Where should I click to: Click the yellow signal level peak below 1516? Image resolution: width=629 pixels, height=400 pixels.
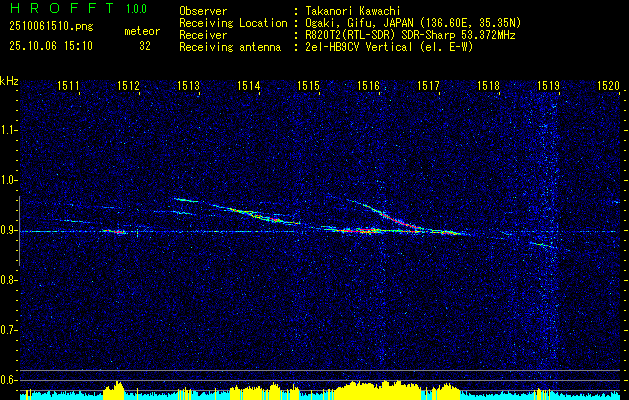coord(379,390)
